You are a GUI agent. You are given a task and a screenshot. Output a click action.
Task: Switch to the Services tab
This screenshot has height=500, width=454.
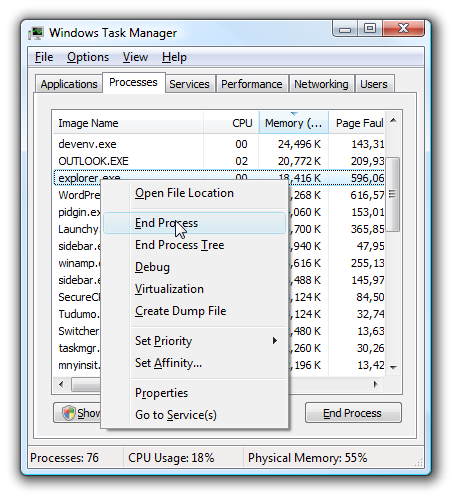coord(189,84)
